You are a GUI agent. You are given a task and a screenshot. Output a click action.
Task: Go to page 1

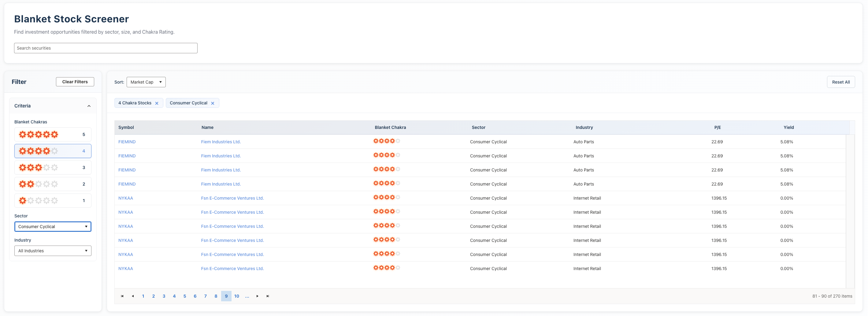[143, 296]
